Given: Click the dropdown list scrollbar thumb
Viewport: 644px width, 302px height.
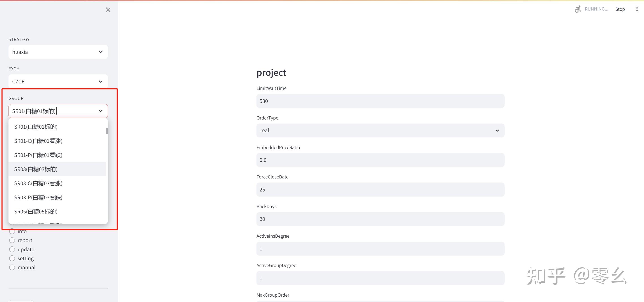Looking at the screenshot, I should click(107, 131).
